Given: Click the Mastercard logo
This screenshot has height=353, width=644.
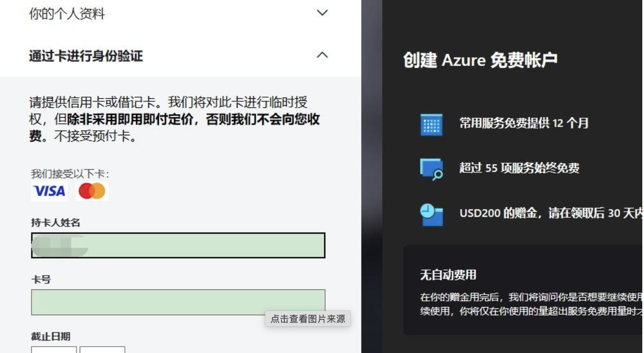Looking at the screenshot, I should pos(92,191).
